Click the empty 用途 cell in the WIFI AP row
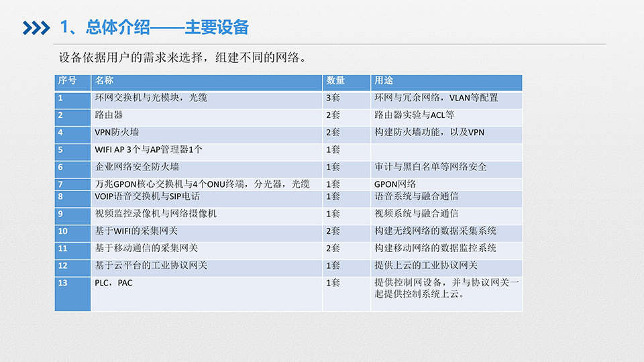The width and height of the screenshot is (644, 362). 445,150
